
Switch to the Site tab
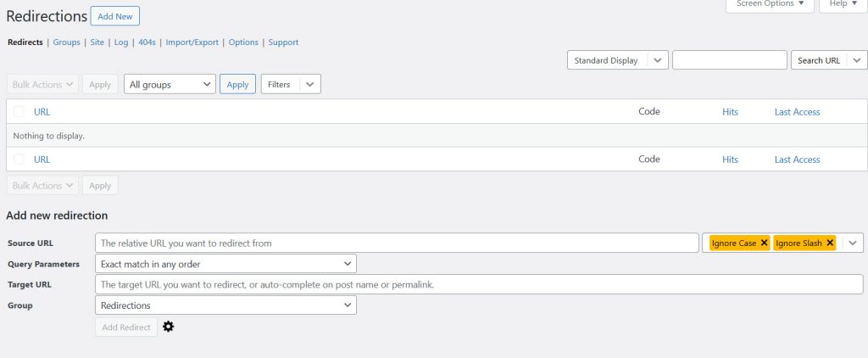97,42
